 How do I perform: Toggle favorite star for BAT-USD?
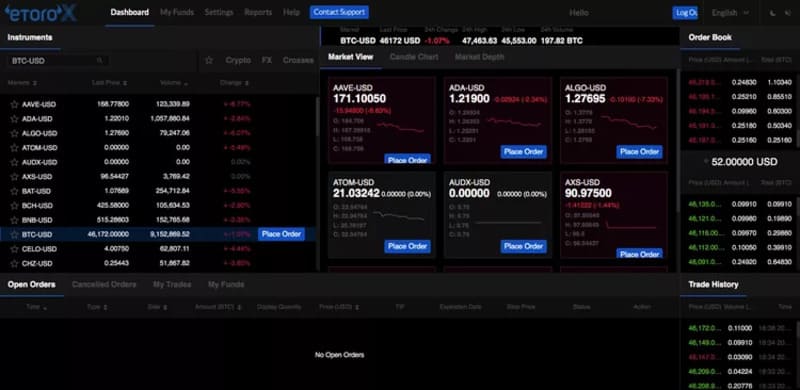[x=14, y=191]
